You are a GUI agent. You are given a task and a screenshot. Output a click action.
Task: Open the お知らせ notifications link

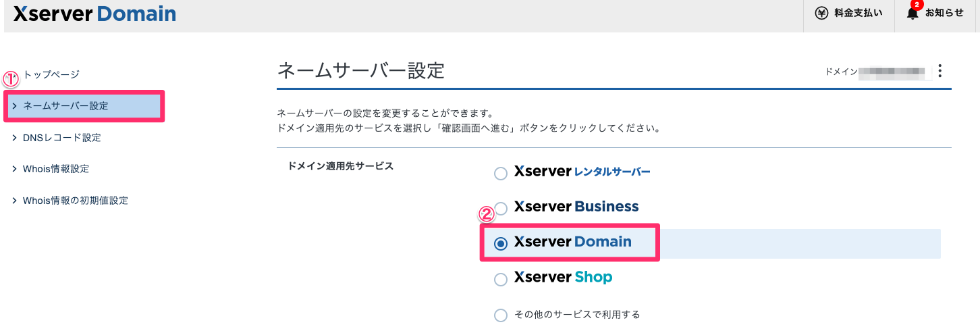(944, 14)
